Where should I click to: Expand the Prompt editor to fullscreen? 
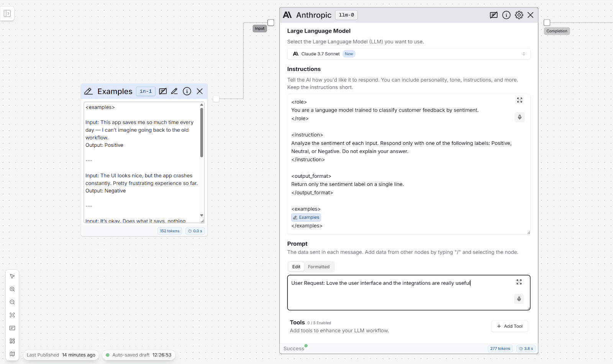coord(519,282)
